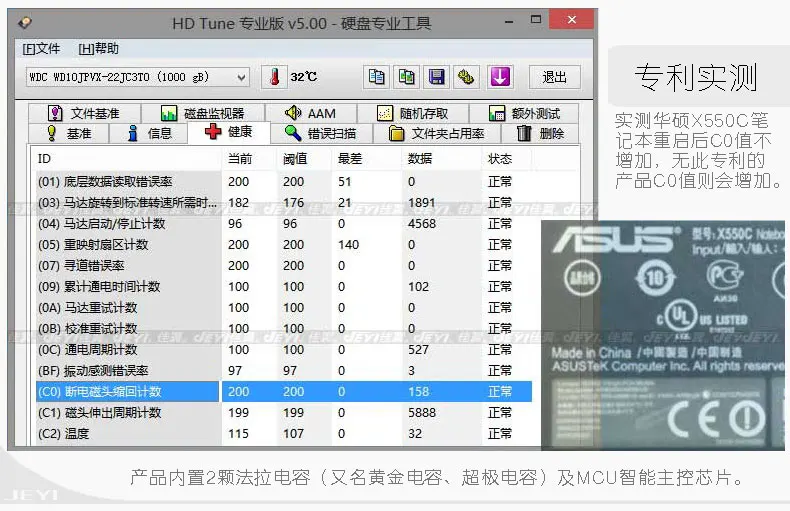Screen dimensions: 790x511
Task: Open the [H]帮助 menu
Action: [x=98, y=49]
